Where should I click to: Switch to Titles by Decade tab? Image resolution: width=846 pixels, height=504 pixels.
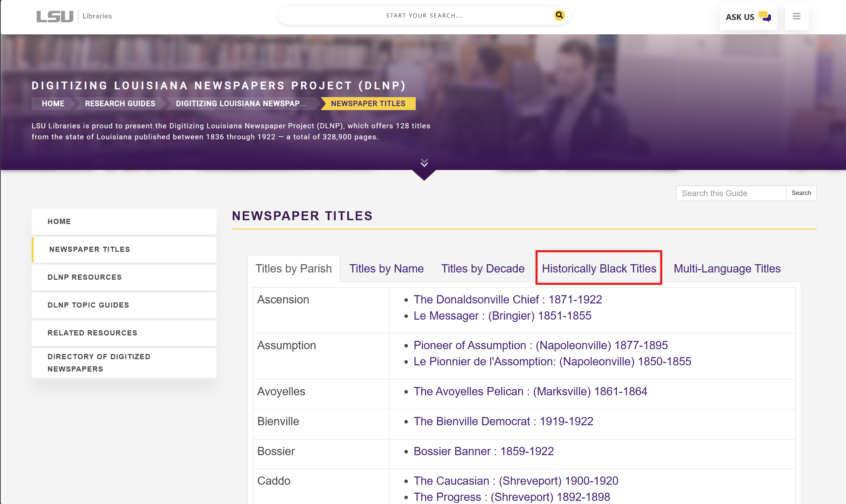tap(483, 268)
